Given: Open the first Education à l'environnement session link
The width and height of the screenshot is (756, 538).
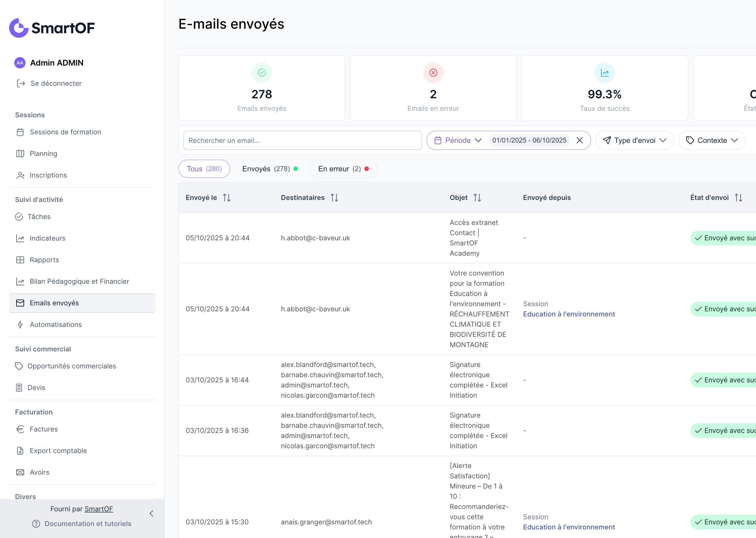Looking at the screenshot, I should tap(569, 314).
